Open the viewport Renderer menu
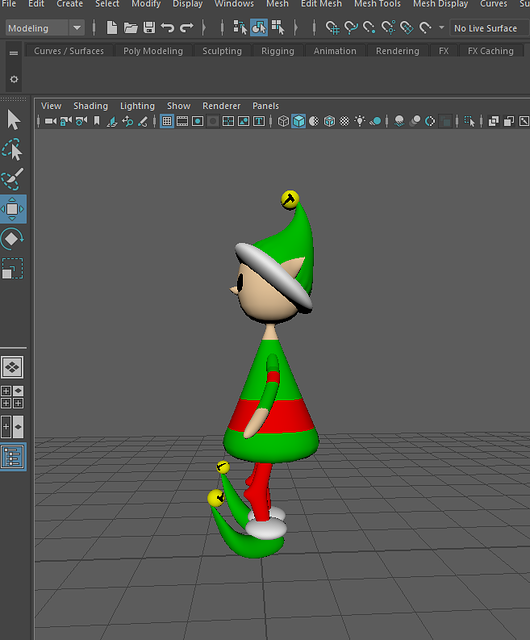Screen dimensions: 530x640 pyautogui.click(x=221, y=106)
